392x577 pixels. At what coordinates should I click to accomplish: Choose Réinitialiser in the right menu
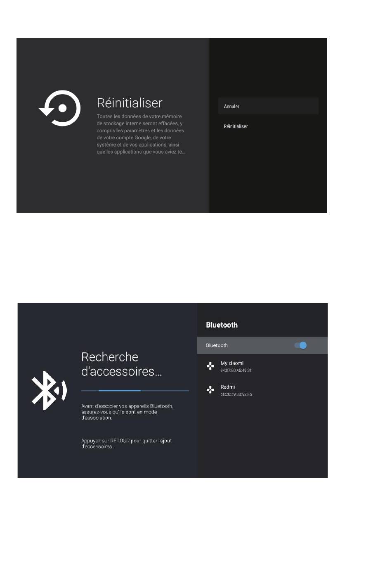tap(236, 126)
